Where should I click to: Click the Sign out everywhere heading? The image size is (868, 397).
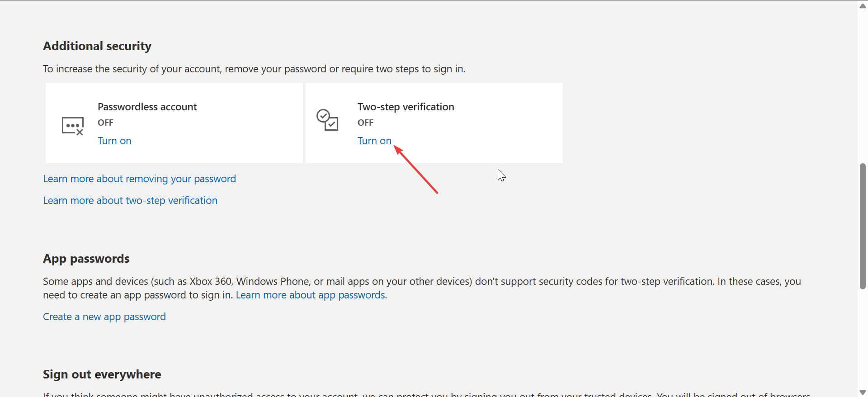pos(102,374)
